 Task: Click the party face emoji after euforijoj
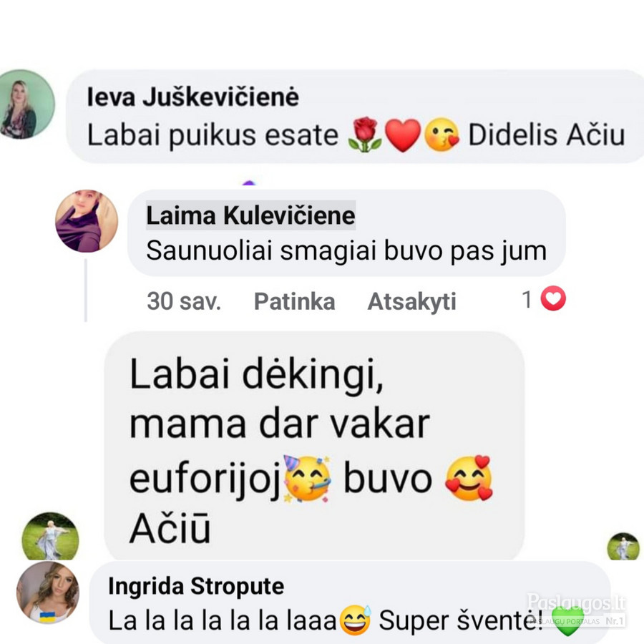tap(307, 479)
